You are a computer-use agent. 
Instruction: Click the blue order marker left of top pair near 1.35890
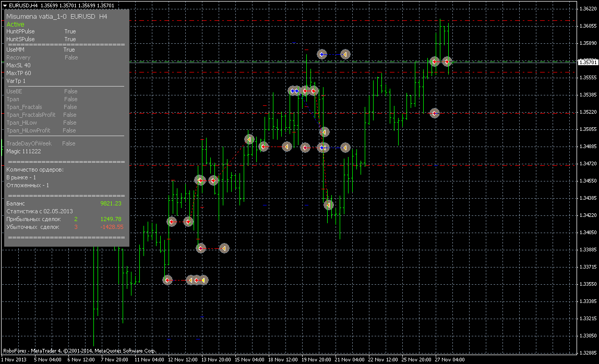pos(322,54)
